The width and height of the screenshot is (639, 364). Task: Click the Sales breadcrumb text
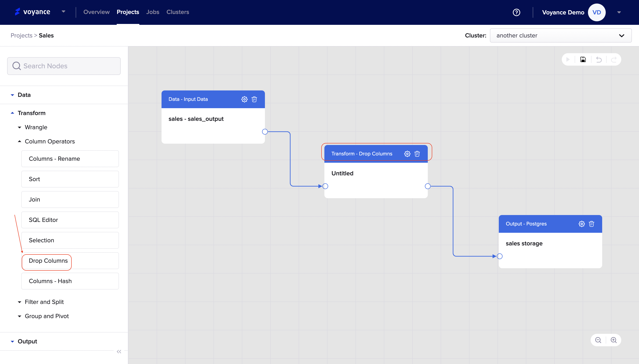point(46,35)
